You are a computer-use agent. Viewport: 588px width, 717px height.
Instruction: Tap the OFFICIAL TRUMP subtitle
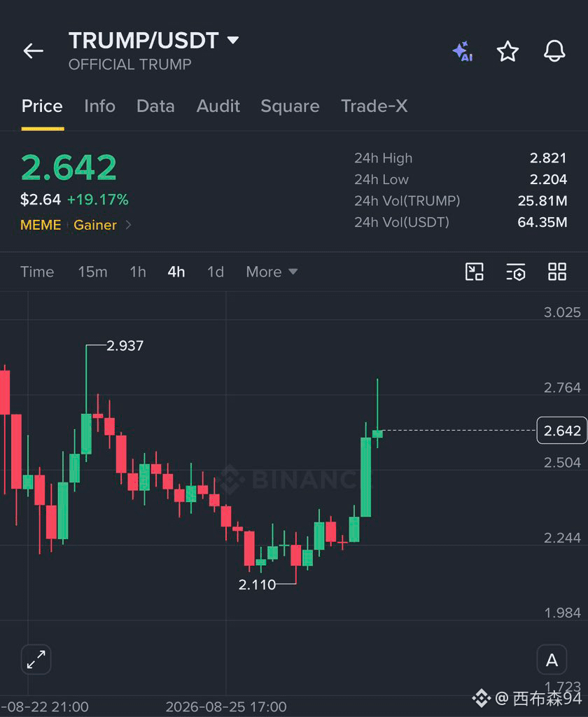[x=130, y=64]
